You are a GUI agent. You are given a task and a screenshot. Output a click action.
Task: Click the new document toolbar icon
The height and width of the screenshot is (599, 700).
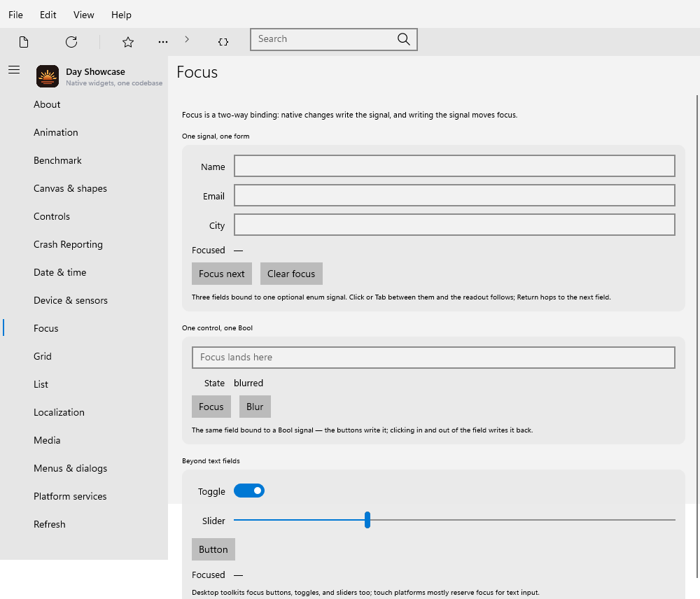point(24,42)
